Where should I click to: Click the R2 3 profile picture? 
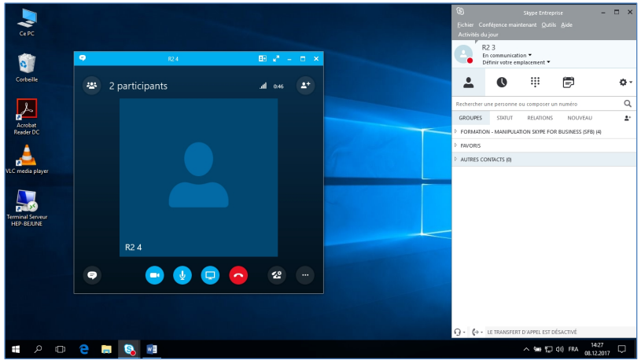464,54
